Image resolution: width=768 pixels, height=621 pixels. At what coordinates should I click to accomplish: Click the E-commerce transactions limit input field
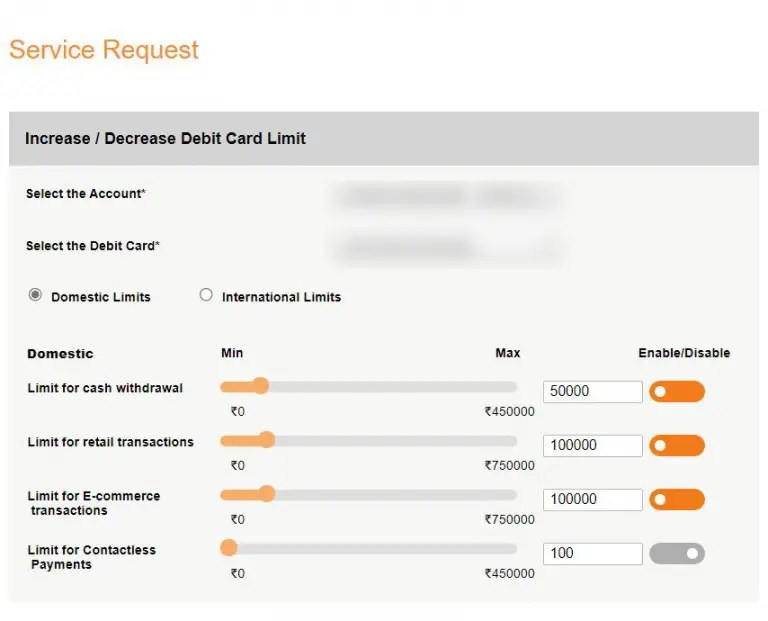592,500
